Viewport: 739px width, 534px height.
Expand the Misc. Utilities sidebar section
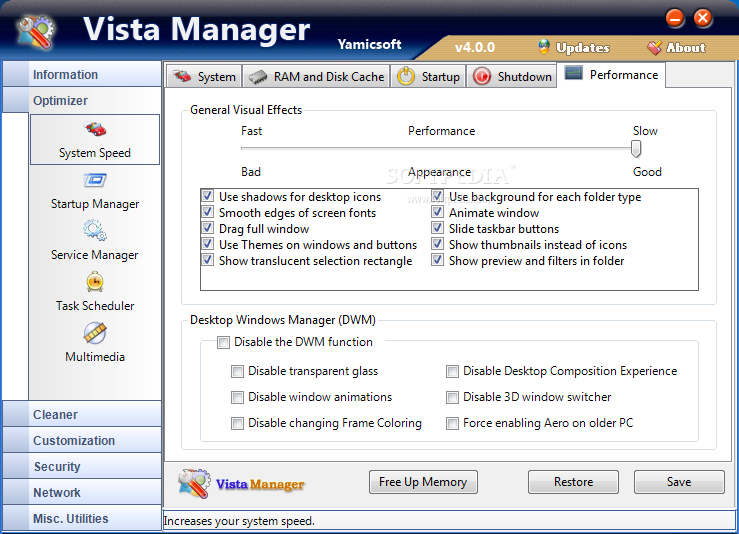82,518
